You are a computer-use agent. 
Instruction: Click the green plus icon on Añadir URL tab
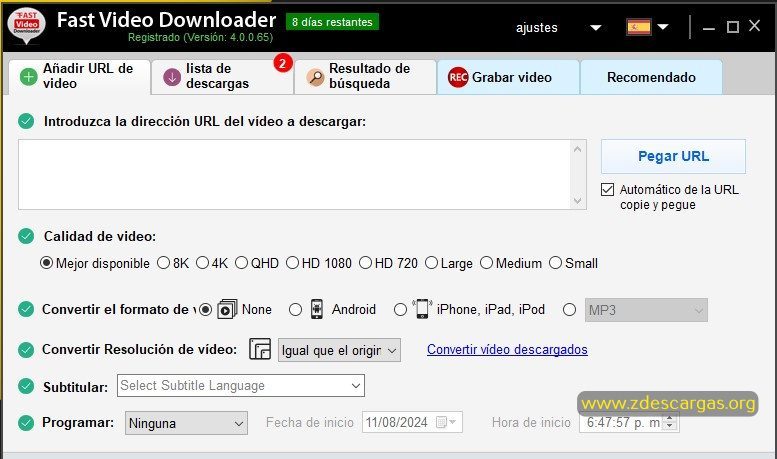[x=28, y=77]
